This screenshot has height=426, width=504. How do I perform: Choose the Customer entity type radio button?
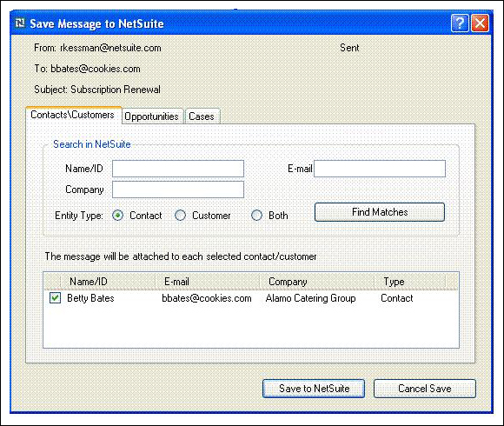click(181, 216)
